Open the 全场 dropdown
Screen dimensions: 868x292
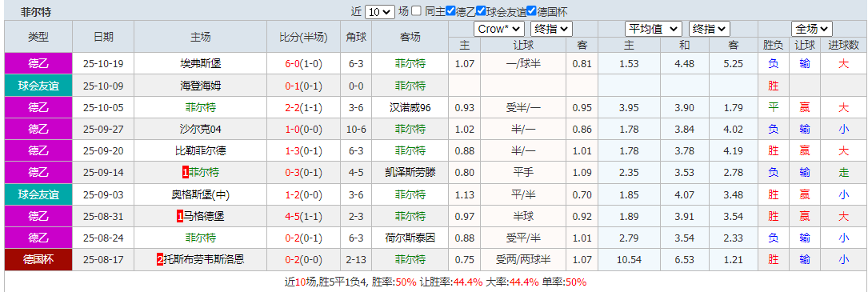812,29
